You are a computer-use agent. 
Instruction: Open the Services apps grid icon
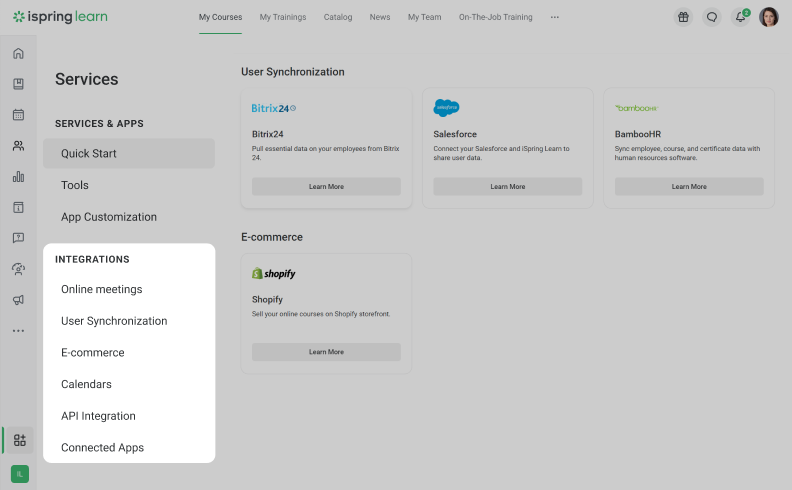[x=20, y=440]
